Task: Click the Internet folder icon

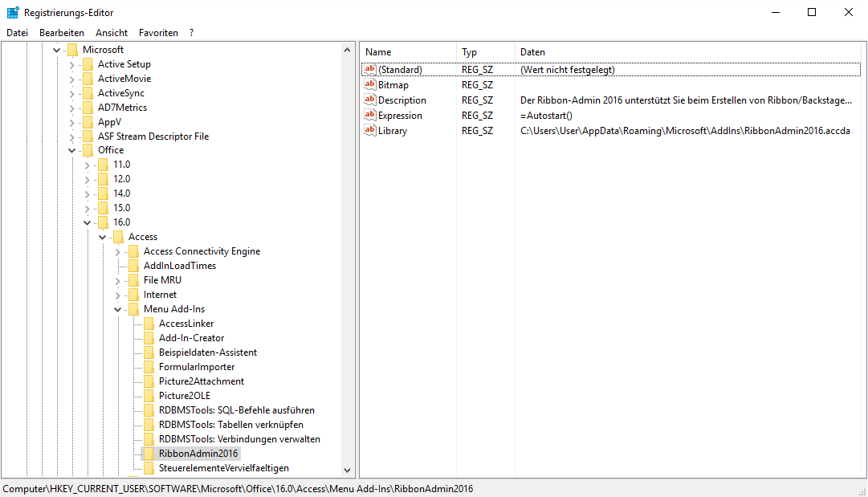Action: [133, 295]
